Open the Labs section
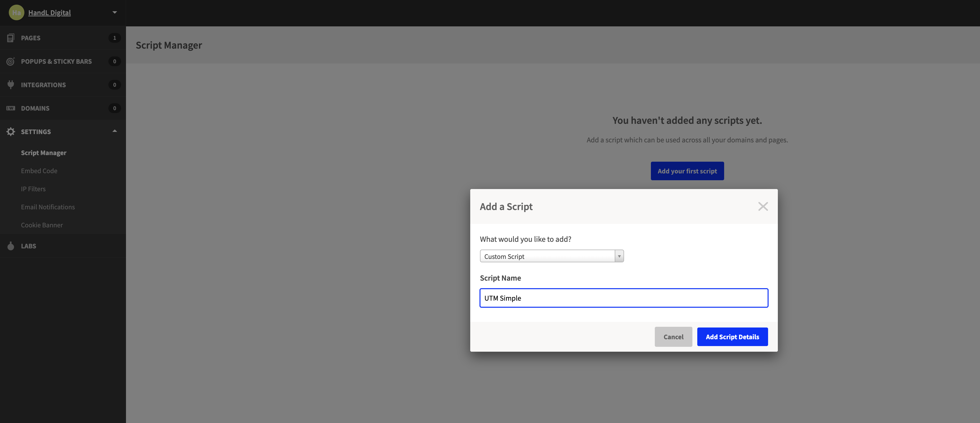The width and height of the screenshot is (980, 423). pos(63,246)
